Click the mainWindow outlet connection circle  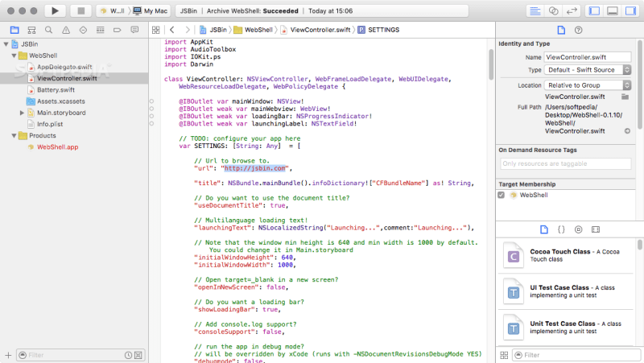point(151,101)
